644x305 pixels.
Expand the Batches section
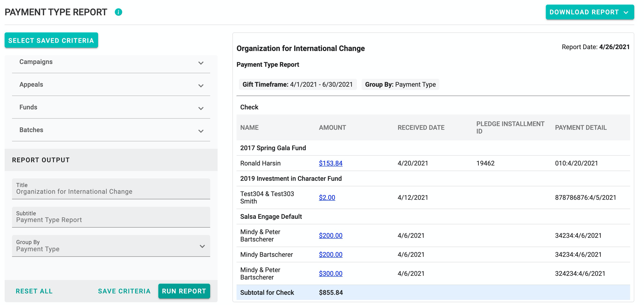coord(111,130)
